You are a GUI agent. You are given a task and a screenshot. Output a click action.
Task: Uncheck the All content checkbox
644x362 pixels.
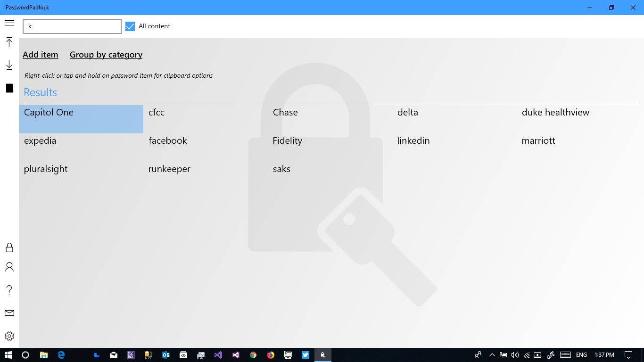(x=130, y=26)
